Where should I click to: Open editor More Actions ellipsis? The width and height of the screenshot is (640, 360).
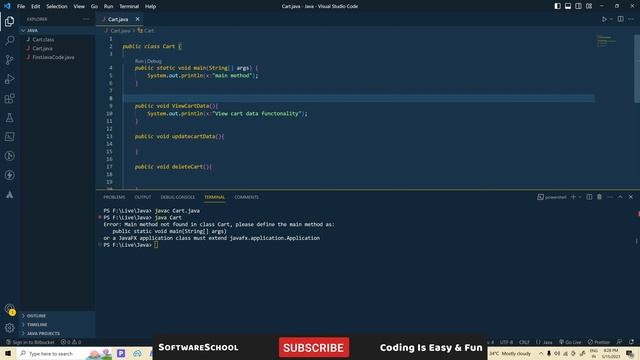point(631,19)
